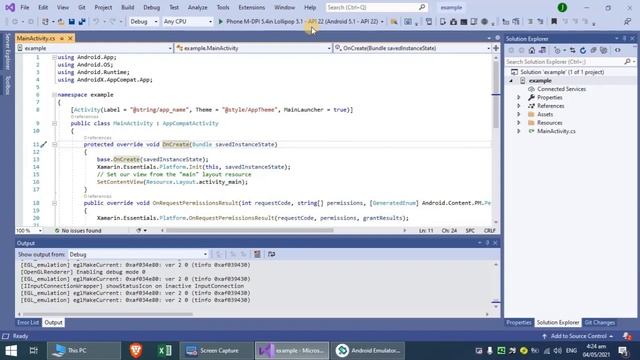The image size is (640, 360).
Task: Click the Save icon in the toolbar
Action: pos(71,22)
